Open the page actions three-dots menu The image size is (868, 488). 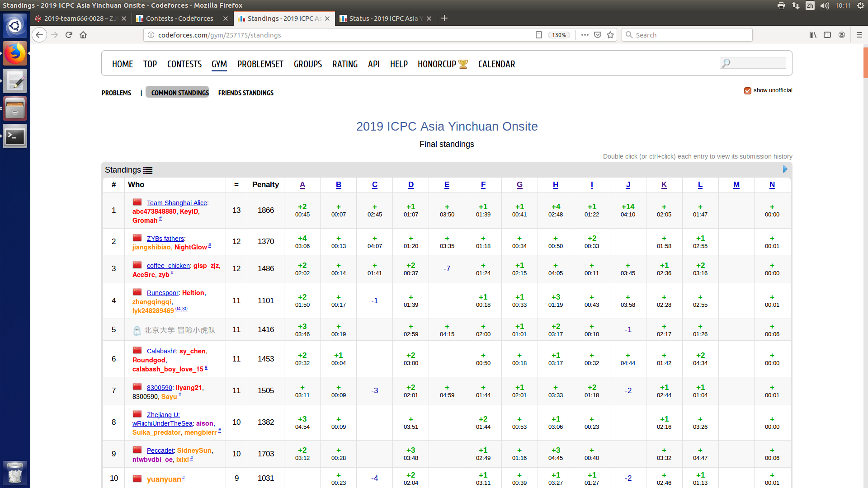point(585,35)
